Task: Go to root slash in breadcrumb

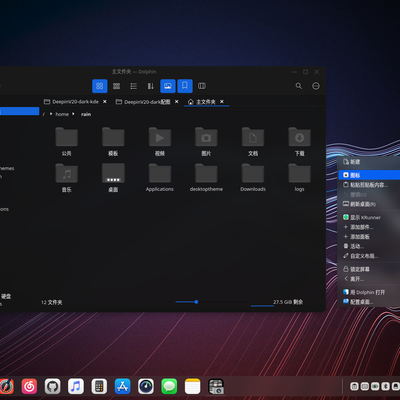Action: tap(44, 114)
